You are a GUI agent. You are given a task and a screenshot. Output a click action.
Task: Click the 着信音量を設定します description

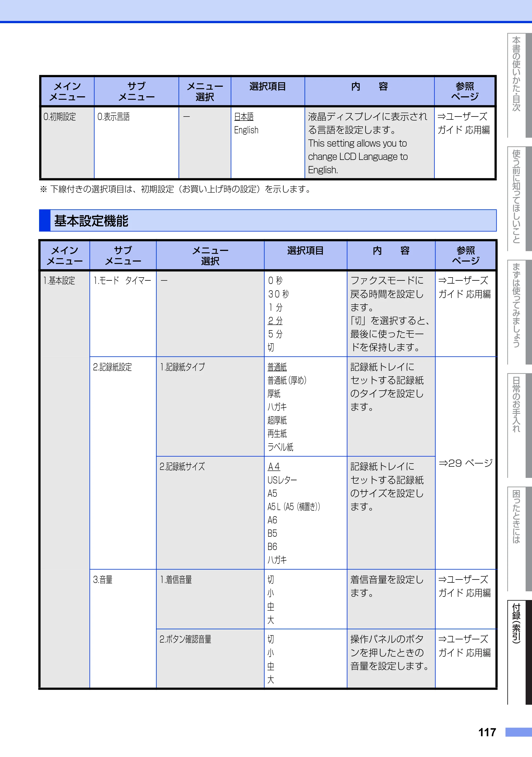point(387,586)
